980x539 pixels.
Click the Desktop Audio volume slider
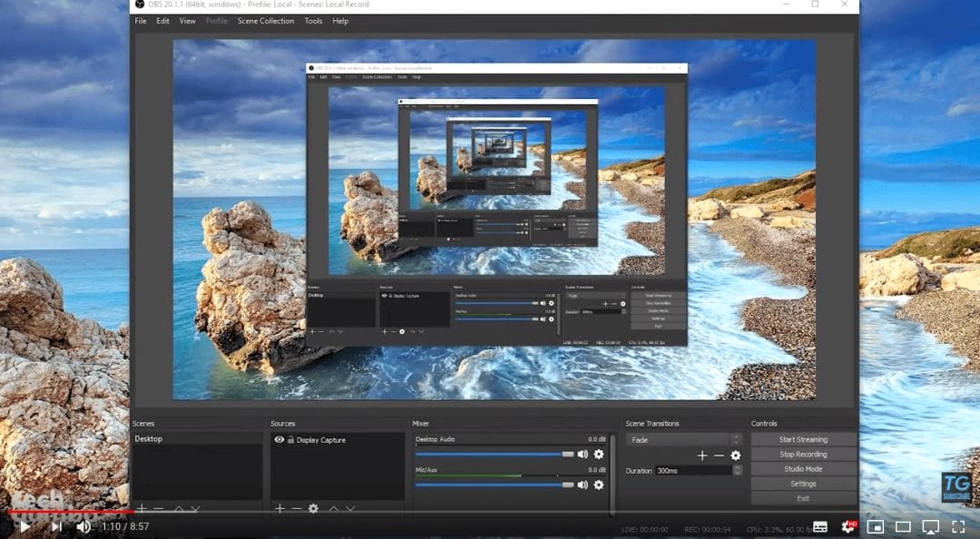coord(495,455)
